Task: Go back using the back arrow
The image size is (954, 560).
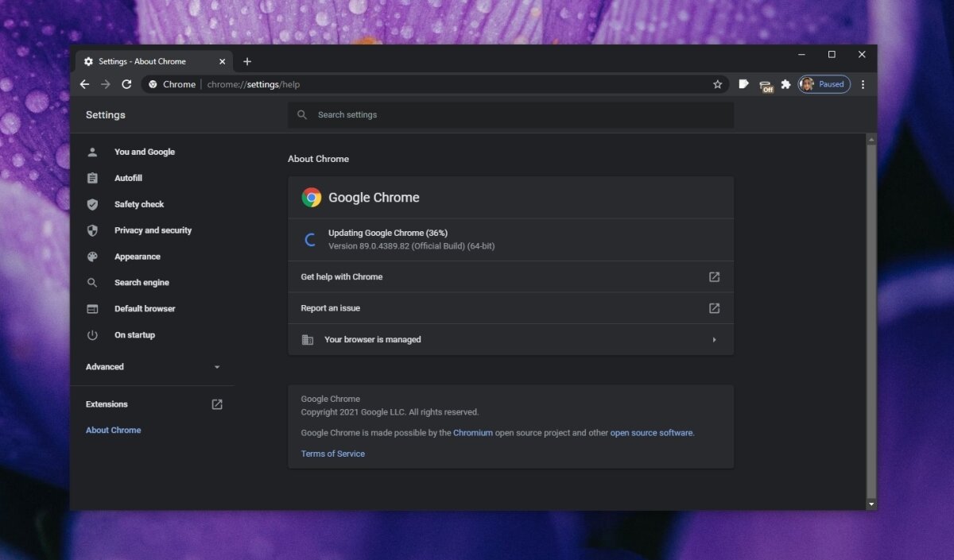Action: coord(84,83)
